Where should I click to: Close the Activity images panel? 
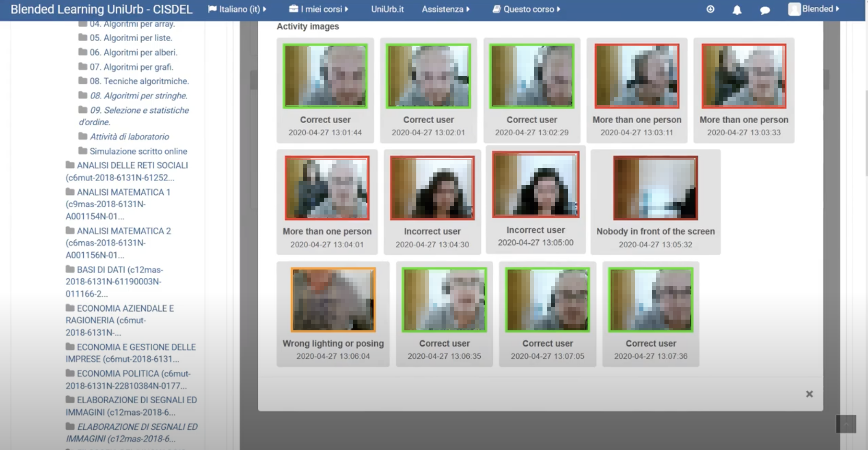pyautogui.click(x=809, y=394)
